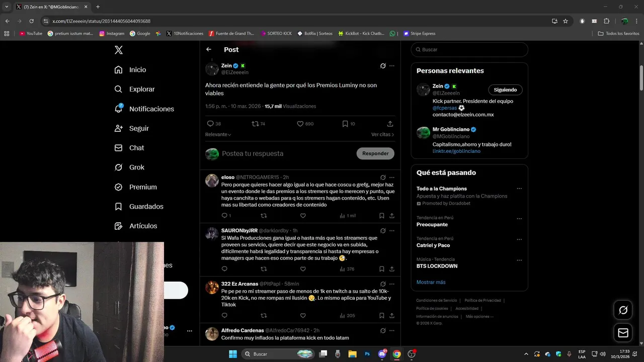Open options for Preocupante trend
The width and height of the screenshot is (644, 362).
click(519, 219)
